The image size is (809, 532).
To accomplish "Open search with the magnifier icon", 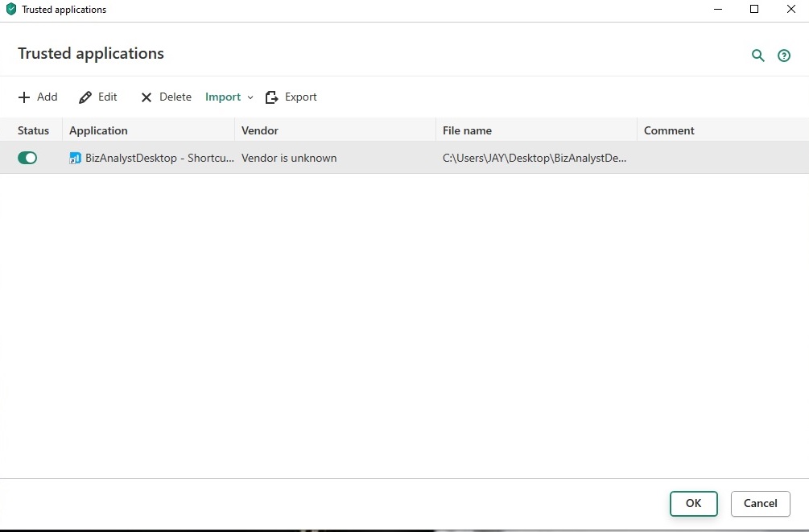I will tap(757, 56).
